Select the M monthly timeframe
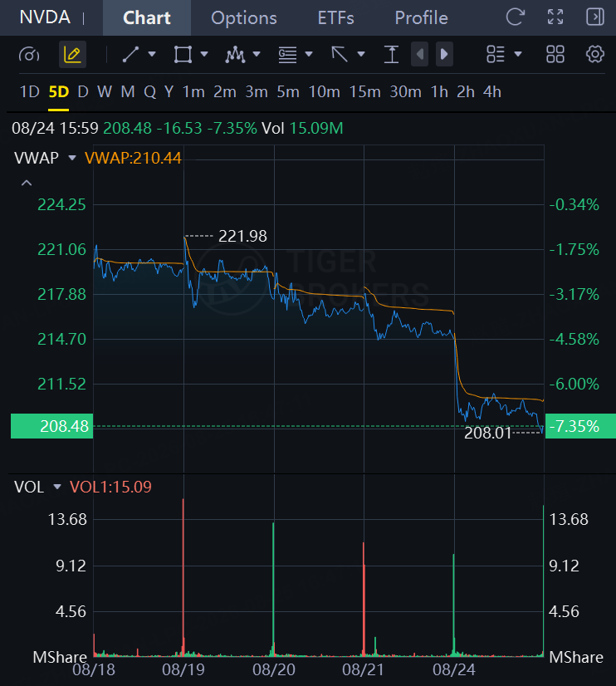This screenshot has height=686, width=616. (x=128, y=92)
